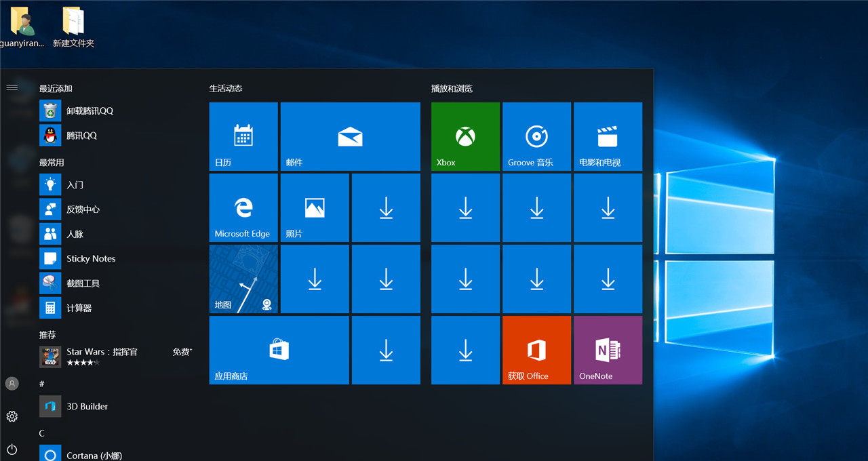Click download tile directly below Xbox tile
The height and width of the screenshot is (461, 868).
[x=465, y=207]
